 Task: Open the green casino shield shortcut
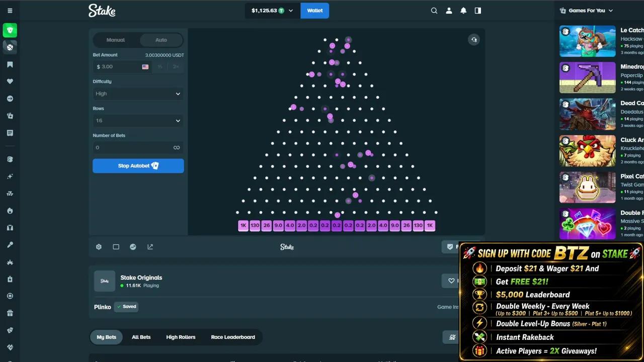10,30
